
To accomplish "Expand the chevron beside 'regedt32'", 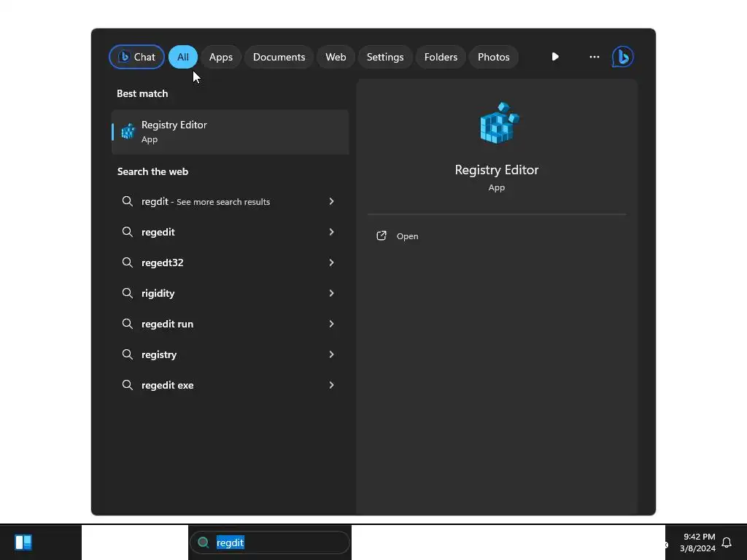I will [x=332, y=262].
